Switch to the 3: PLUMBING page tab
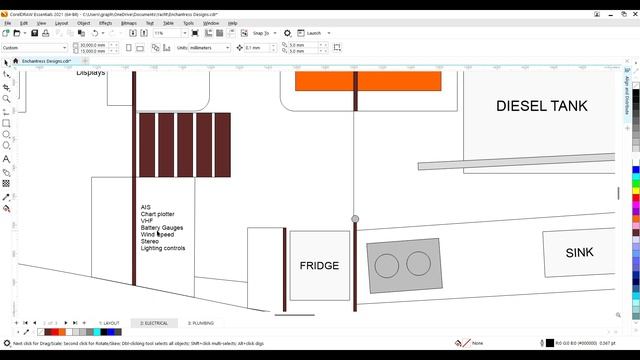 pyautogui.click(x=200, y=323)
